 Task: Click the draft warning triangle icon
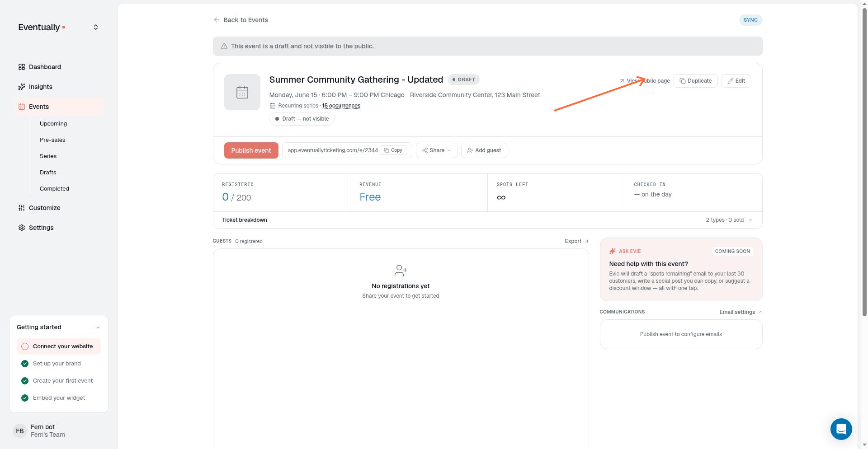224,46
